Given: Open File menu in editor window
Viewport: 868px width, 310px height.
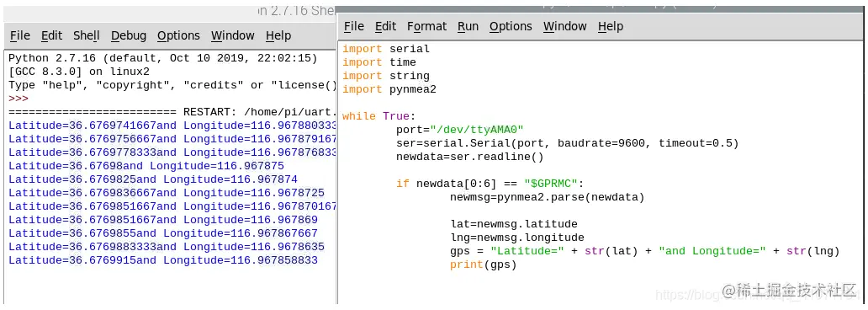Looking at the screenshot, I should (x=354, y=27).
